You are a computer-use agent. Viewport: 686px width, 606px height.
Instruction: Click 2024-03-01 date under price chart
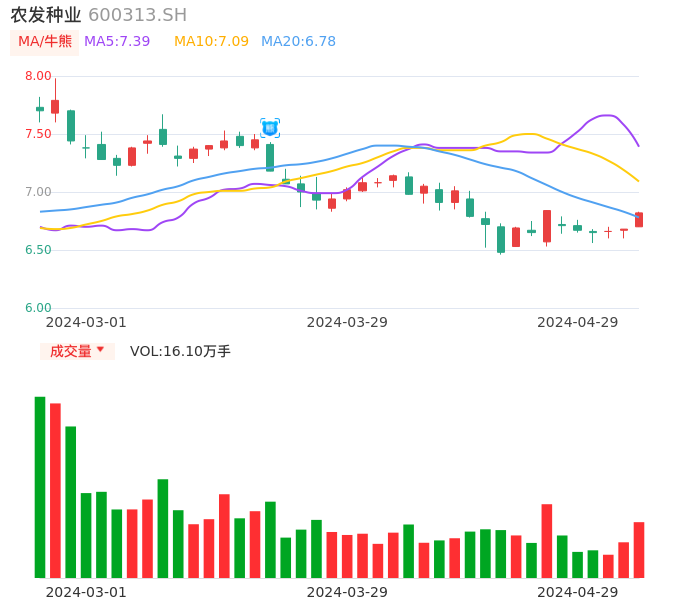pos(86,322)
